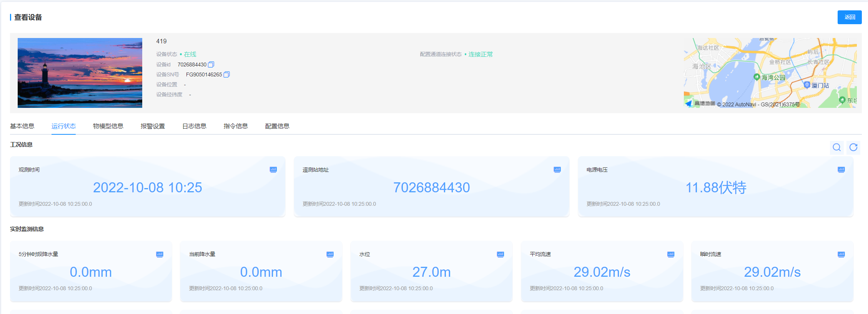Click update time text on 水位 card
Screen dimensions: 868x314
tap(396, 288)
